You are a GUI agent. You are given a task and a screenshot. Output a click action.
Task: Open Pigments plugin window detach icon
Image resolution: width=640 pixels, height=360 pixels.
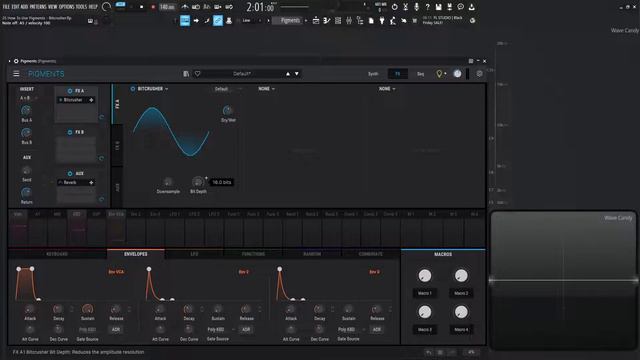[471, 61]
